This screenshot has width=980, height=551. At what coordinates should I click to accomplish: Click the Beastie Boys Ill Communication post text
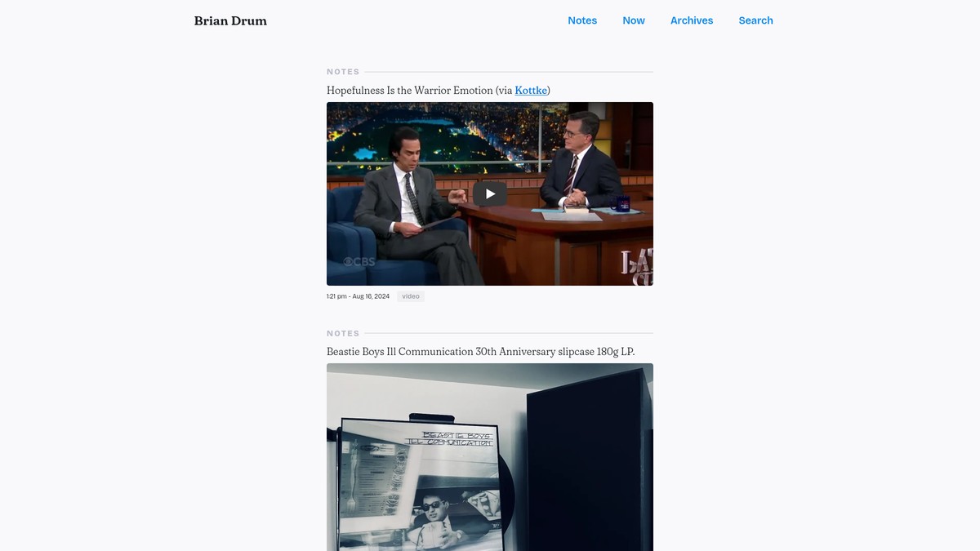480,352
